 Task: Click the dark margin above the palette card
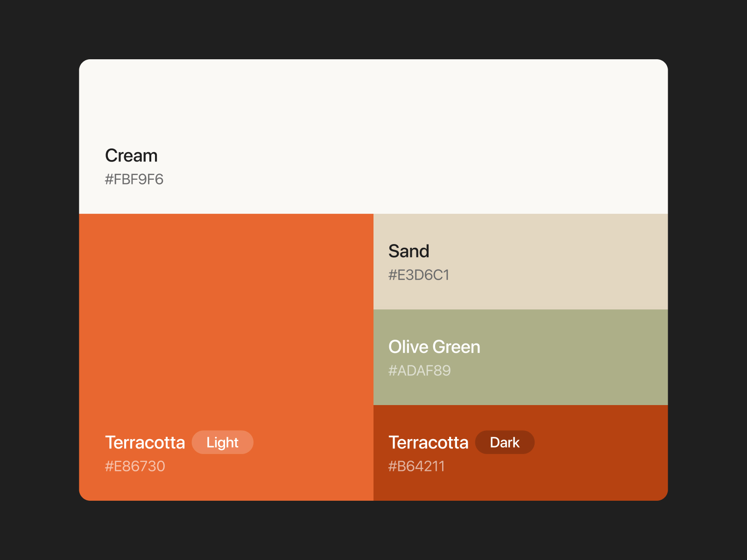click(373, 29)
